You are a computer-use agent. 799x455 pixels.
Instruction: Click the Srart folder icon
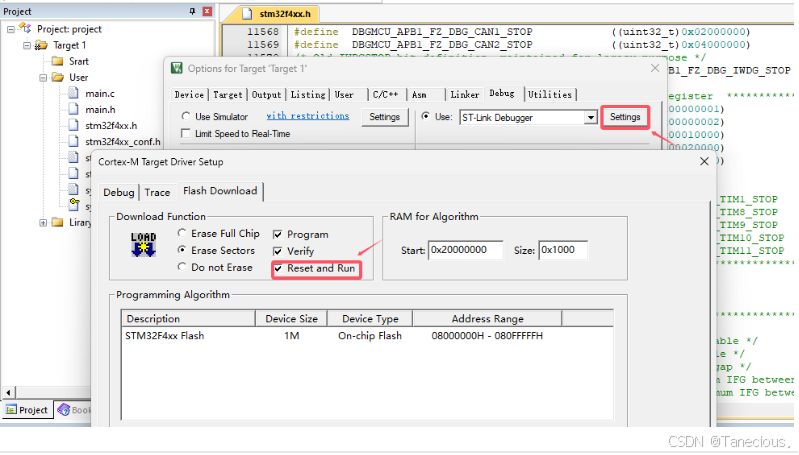tap(58, 61)
